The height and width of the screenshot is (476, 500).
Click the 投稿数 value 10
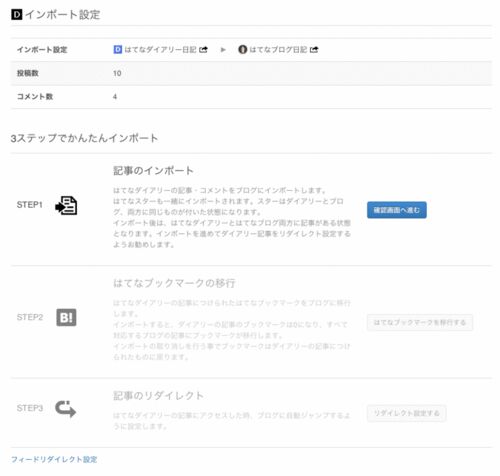pyautogui.click(x=117, y=73)
